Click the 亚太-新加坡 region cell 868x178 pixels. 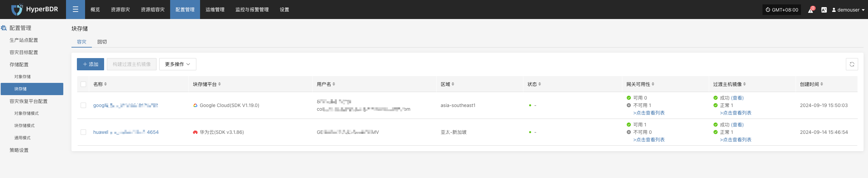(x=454, y=132)
